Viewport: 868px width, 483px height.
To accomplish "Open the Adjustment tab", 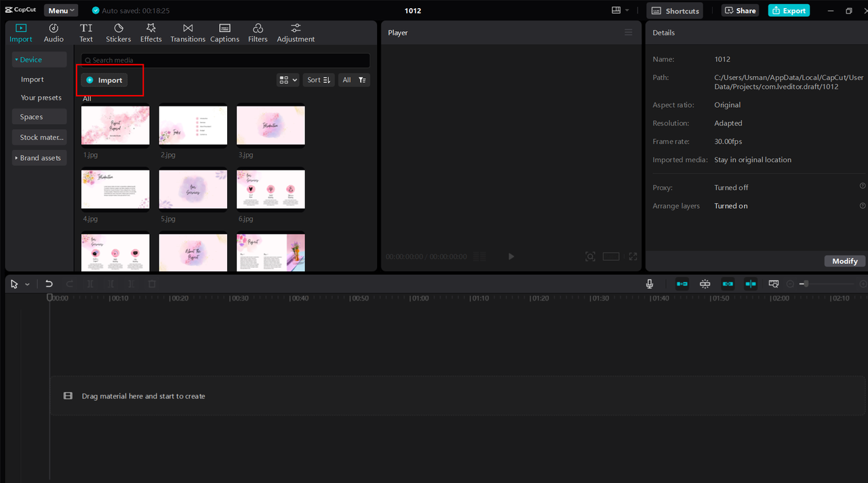I will [x=296, y=33].
